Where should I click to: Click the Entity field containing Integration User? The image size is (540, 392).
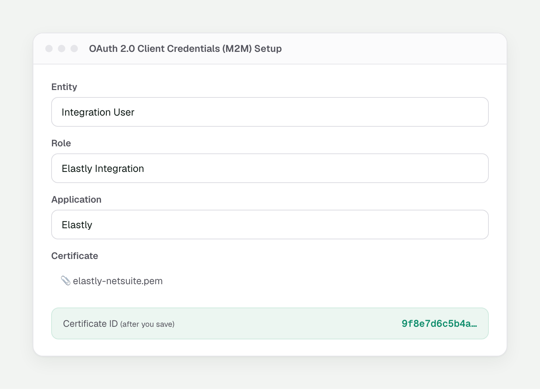[x=270, y=112]
